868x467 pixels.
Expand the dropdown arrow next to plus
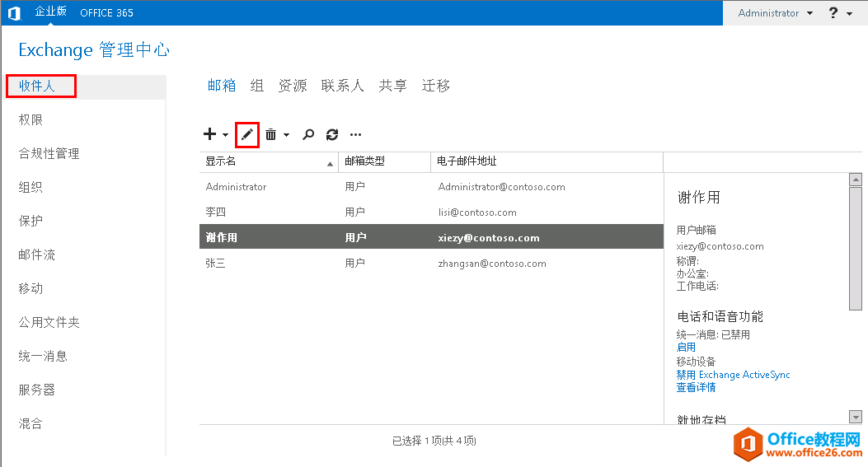[225, 135]
